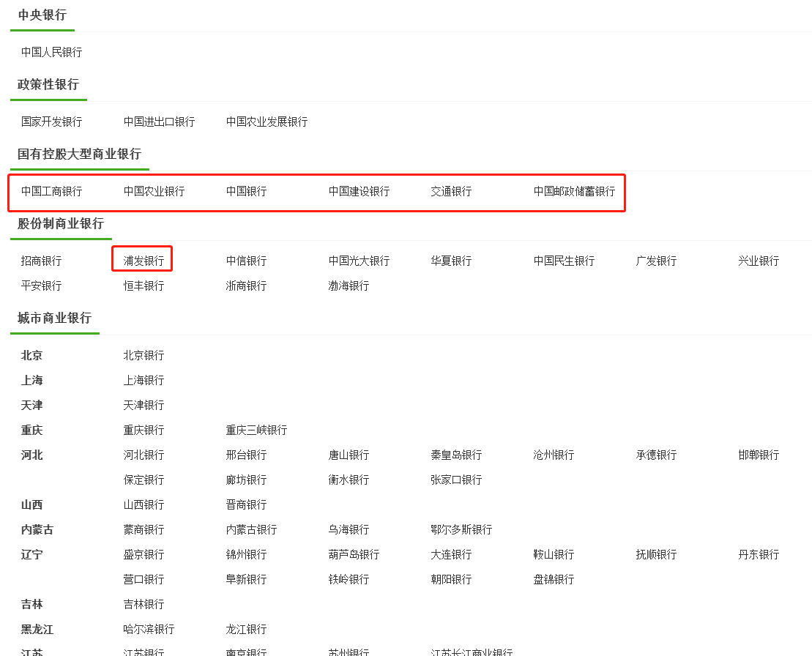812x656 pixels.
Task: Click 吉林银行 link
Action: [x=144, y=604]
